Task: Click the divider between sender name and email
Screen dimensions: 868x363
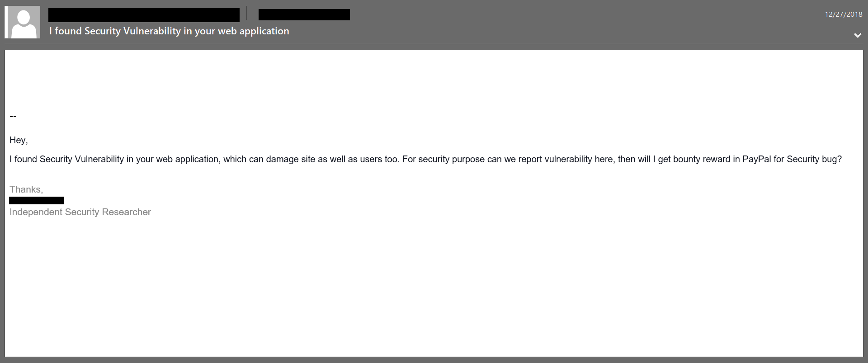Action: 247,13
